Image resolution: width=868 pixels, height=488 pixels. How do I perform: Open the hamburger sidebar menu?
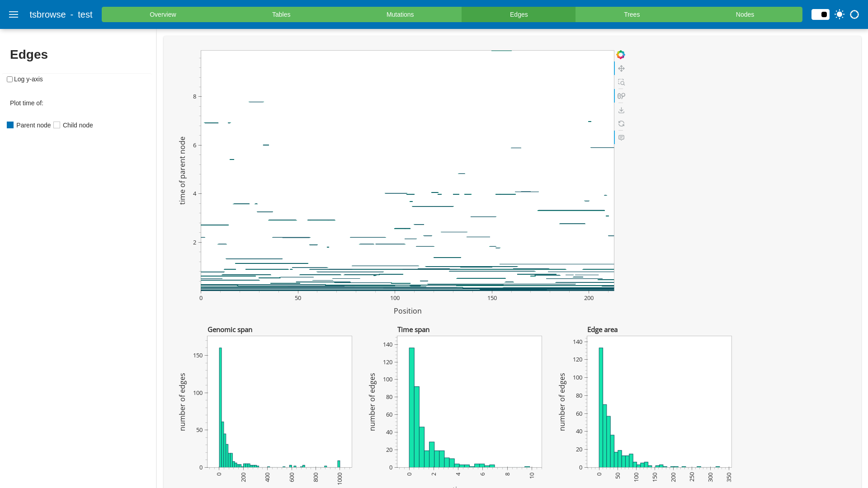tap(14, 14)
